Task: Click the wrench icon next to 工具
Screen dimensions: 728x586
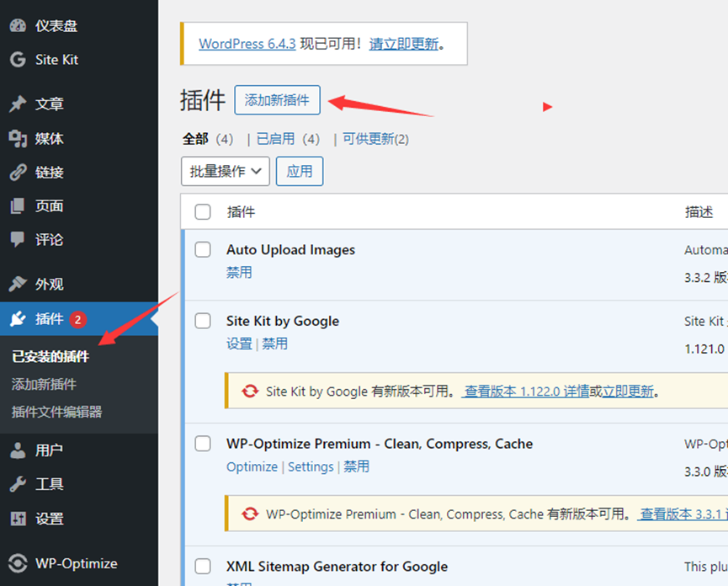Action: tap(18, 484)
